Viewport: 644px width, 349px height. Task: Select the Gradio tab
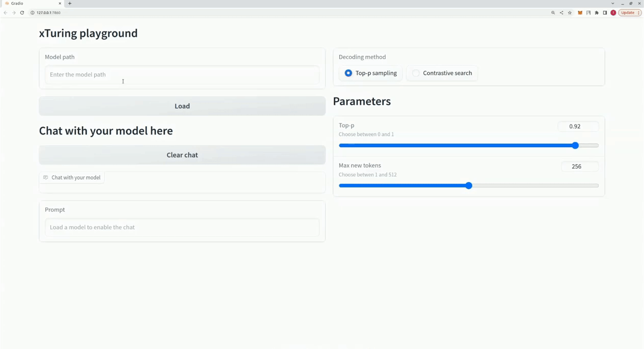click(33, 4)
